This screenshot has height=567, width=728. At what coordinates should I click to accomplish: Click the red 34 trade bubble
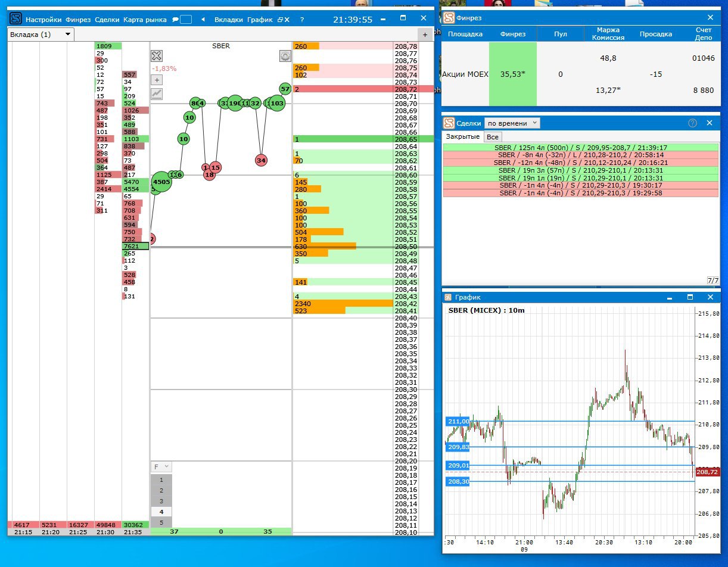pos(261,160)
